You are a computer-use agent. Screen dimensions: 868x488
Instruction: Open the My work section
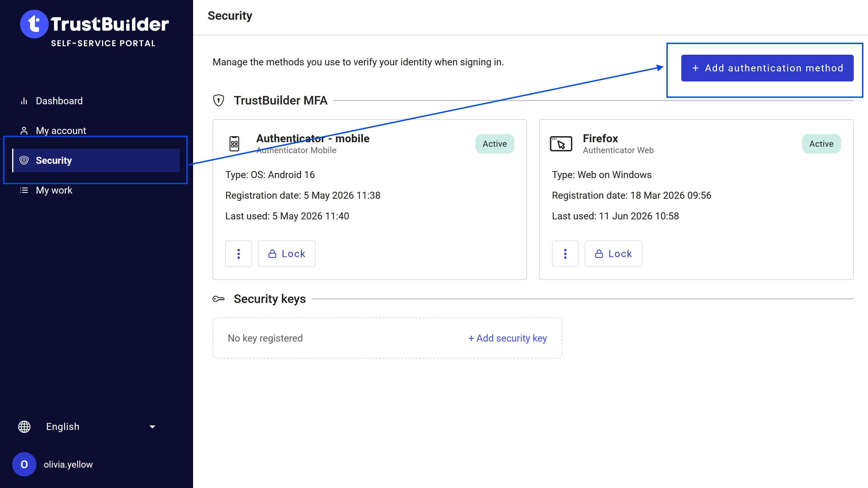[96, 190]
